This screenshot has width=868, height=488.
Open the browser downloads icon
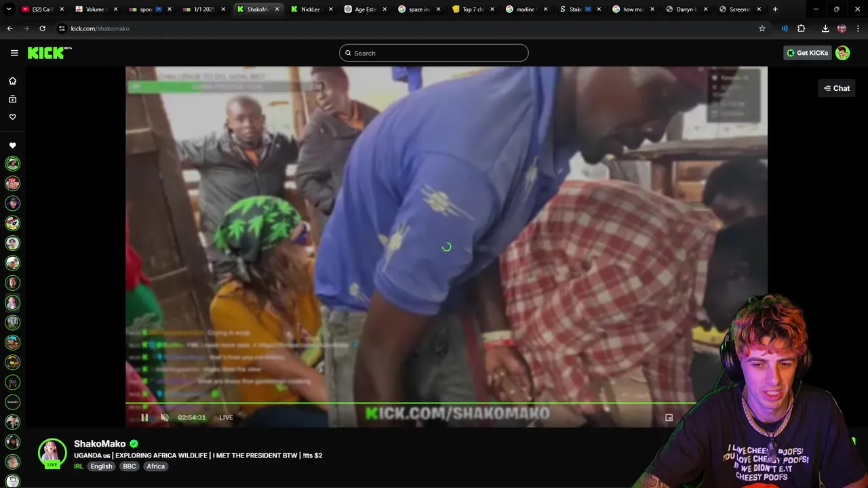[825, 28]
